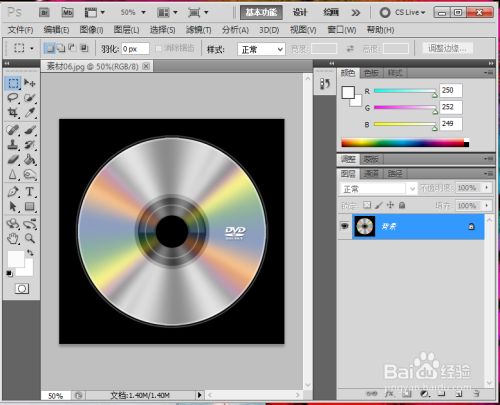The image size is (500, 405).
Task: Switch to the 色板 swatches tab
Action: [371, 73]
